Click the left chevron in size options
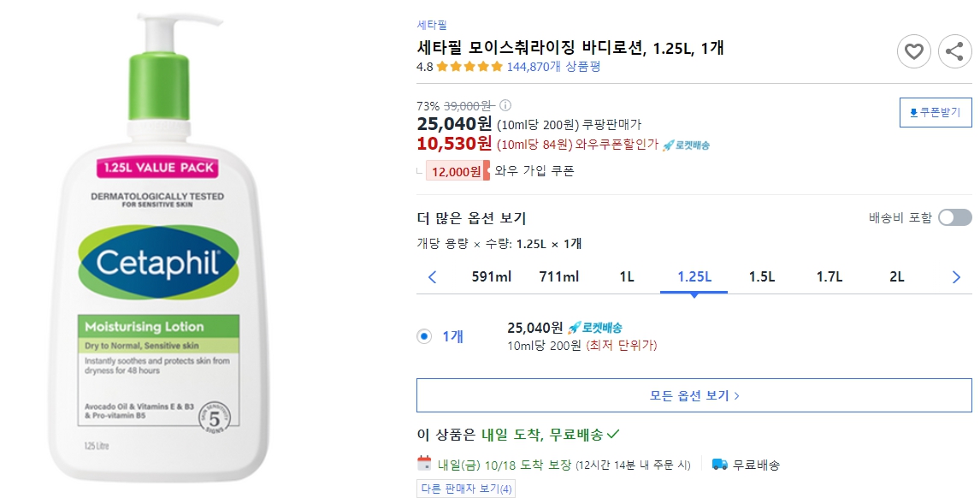The height and width of the screenshot is (498, 980). pyautogui.click(x=432, y=277)
